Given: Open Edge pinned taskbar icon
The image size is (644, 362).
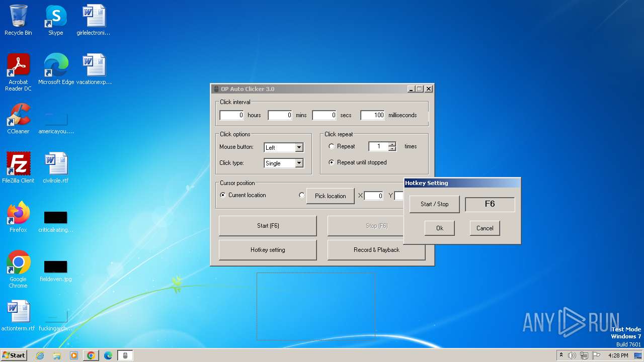Looking at the screenshot, I should (x=108, y=355).
